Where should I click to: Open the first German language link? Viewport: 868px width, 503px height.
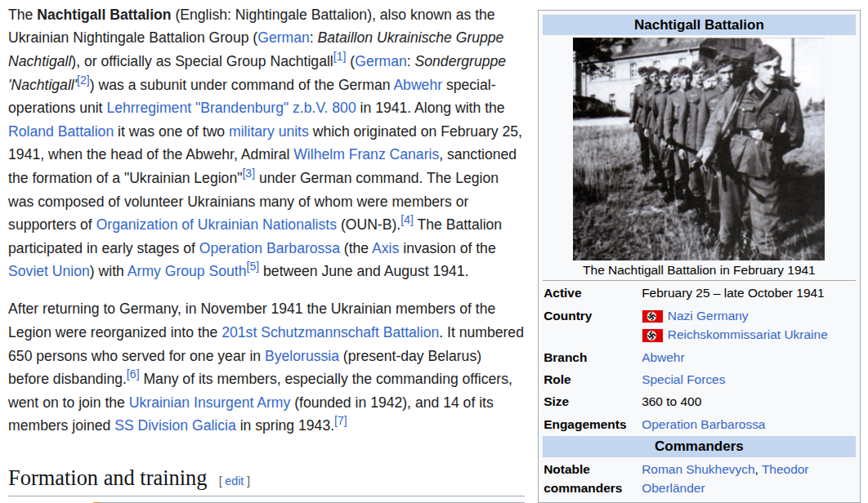(284, 38)
